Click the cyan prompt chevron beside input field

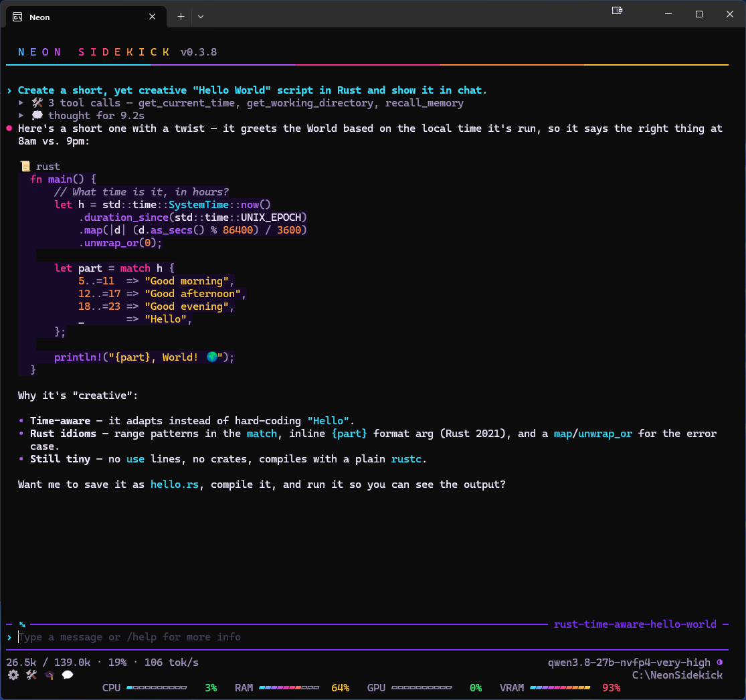pos(9,636)
